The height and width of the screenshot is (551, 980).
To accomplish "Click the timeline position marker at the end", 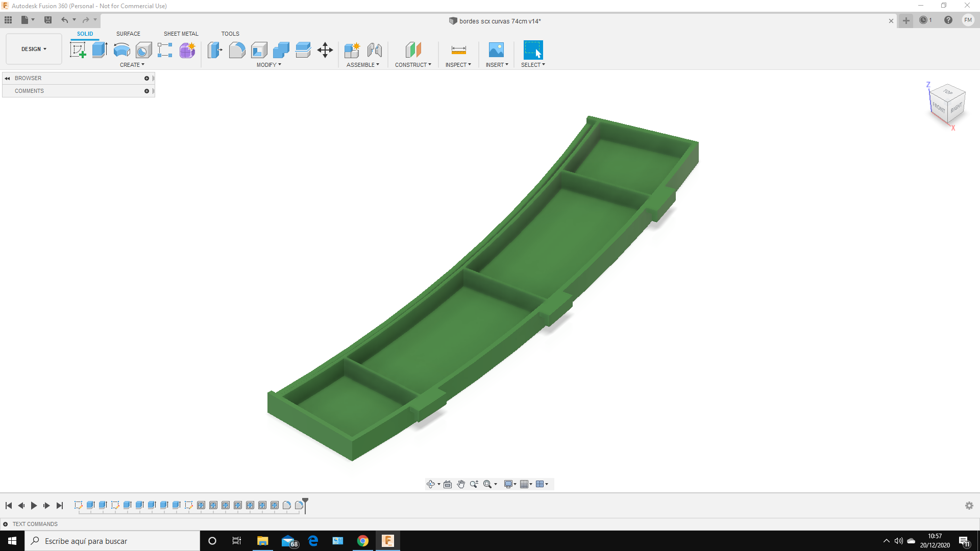I will coord(305,503).
